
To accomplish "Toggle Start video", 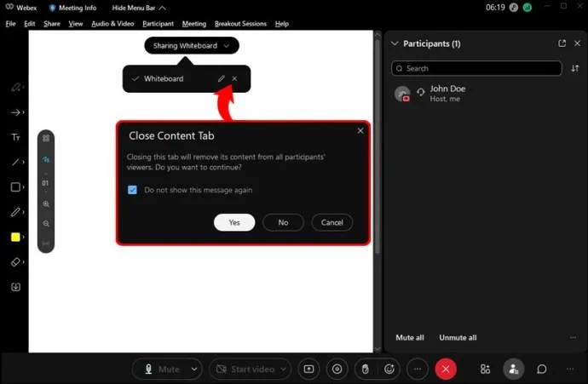I will [245, 369].
